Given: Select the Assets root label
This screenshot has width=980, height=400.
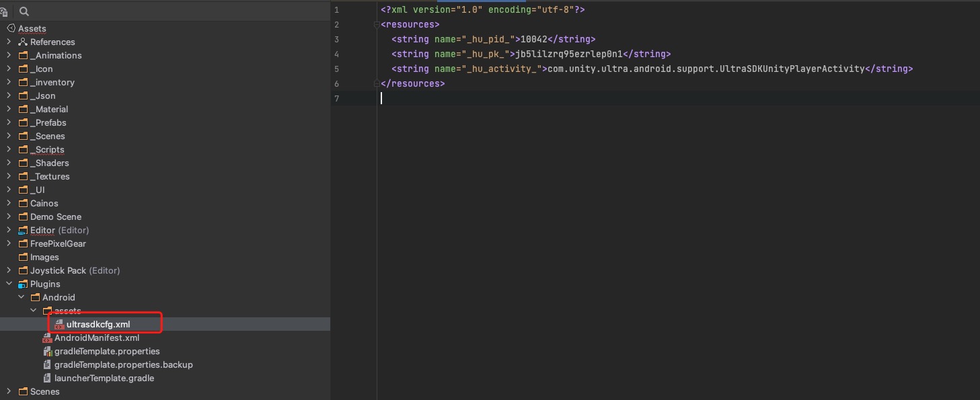Looking at the screenshot, I should click(x=32, y=28).
